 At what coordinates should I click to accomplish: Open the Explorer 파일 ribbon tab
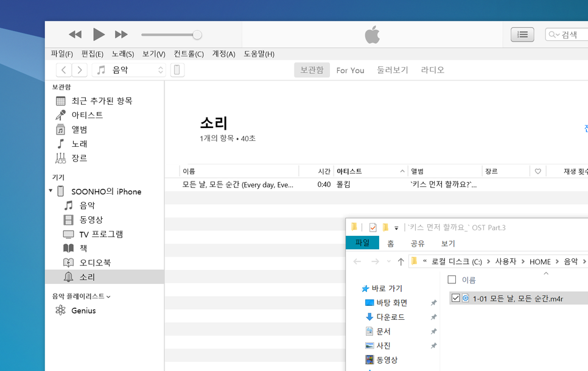pyautogui.click(x=362, y=242)
